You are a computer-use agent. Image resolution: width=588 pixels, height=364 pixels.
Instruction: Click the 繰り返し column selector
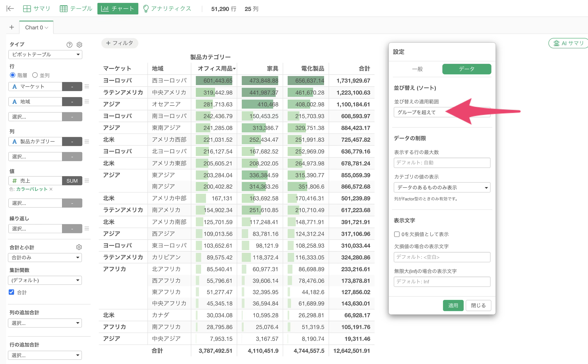coord(35,228)
